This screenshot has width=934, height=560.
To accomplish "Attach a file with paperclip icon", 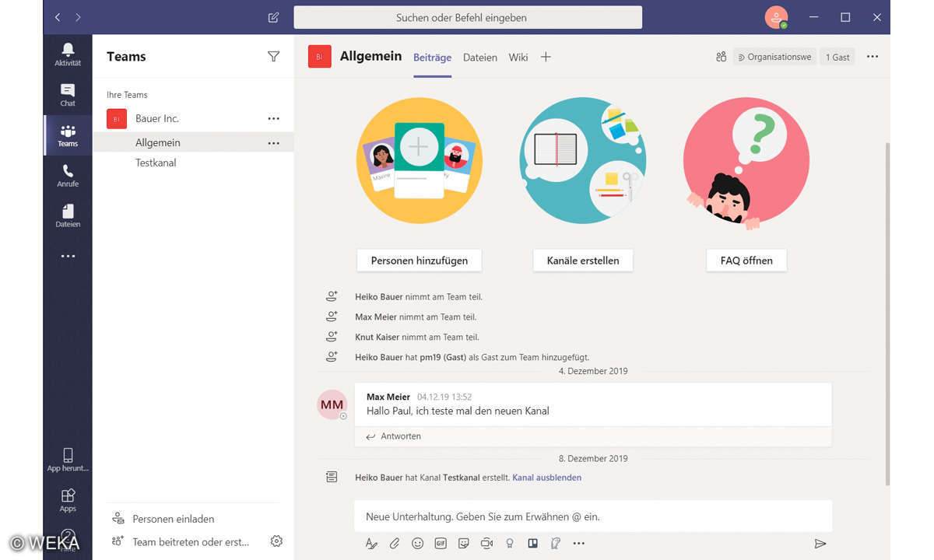I will (x=395, y=544).
